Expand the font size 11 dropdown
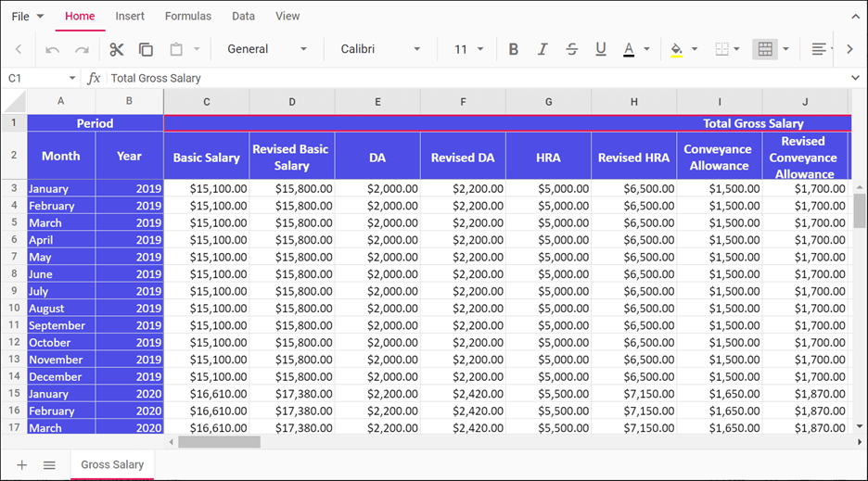The height and width of the screenshot is (481, 868). 468,49
